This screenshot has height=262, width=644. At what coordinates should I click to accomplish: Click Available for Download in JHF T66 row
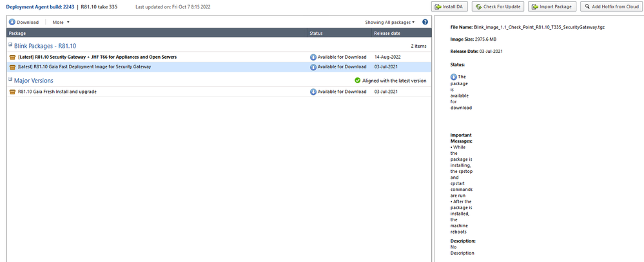point(342,57)
